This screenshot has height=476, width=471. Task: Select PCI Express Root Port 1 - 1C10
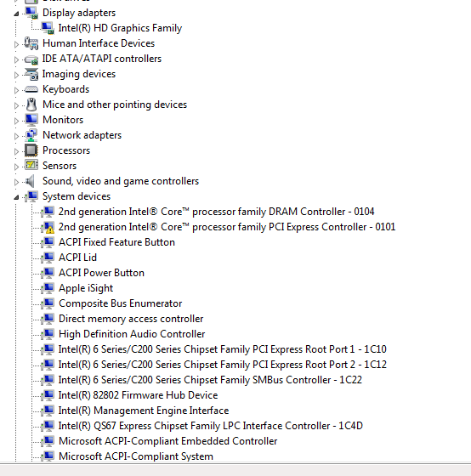[x=222, y=349]
